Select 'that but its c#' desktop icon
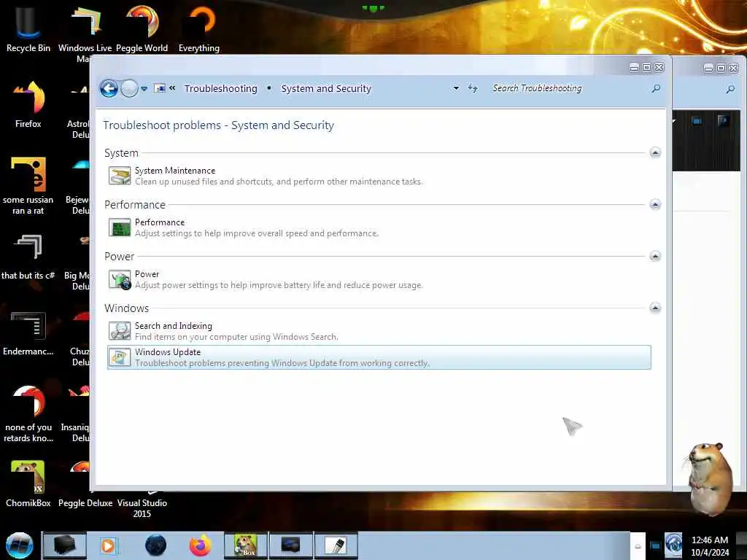This screenshot has width=747, height=560. 28,257
